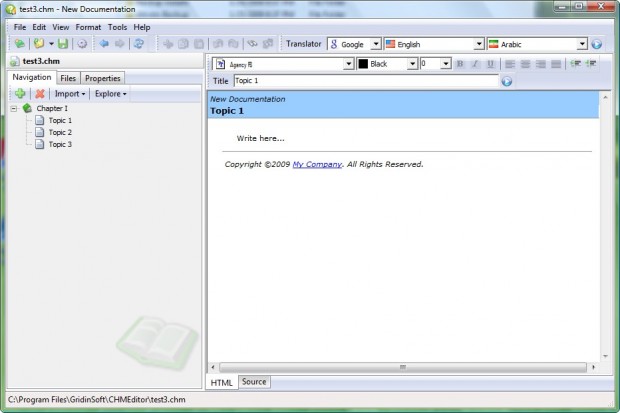Click the My Company link in copyright
The width and height of the screenshot is (620, 413).
(x=317, y=164)
